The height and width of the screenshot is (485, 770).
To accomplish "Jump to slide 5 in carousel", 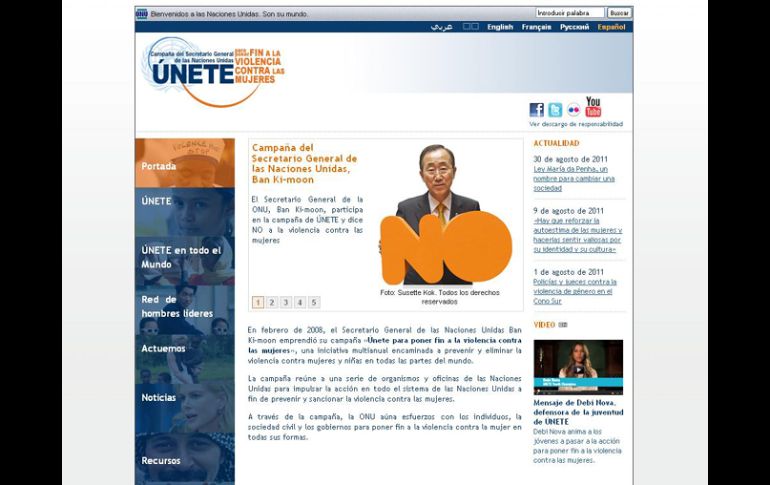I will click(x=314, y=302).
